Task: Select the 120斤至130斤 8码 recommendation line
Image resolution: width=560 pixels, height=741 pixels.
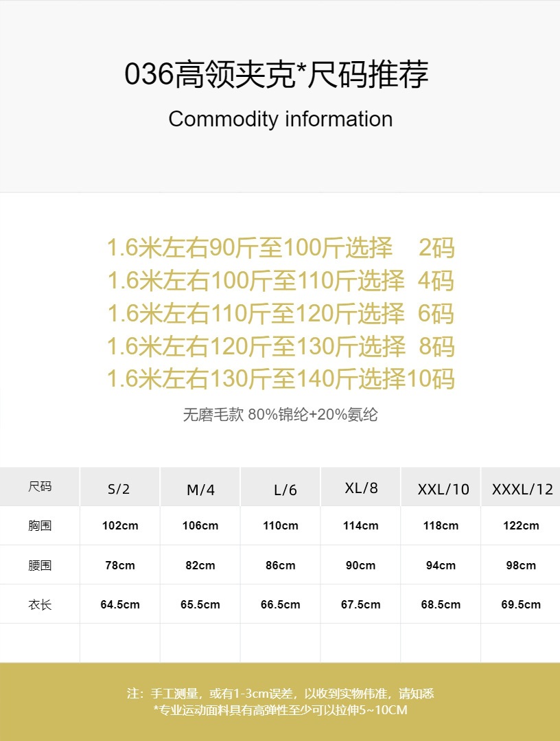Action: [x=280, y=347]
